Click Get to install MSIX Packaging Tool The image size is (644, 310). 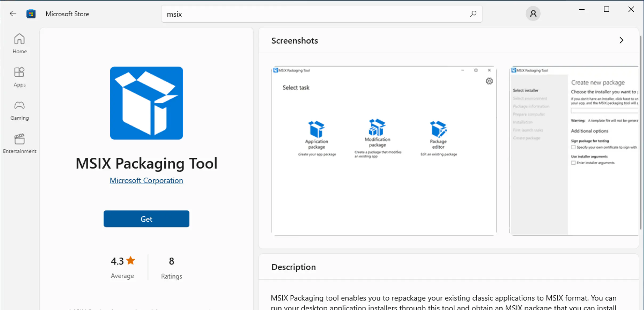(146, 218)
